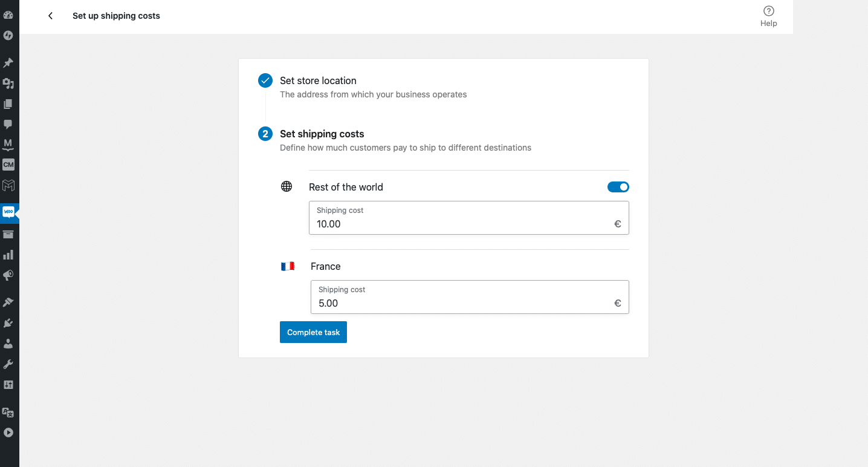Viewport: 868px width, 467px height.
Task: Open the Help panel tab
Action: [x=769, y=16]
